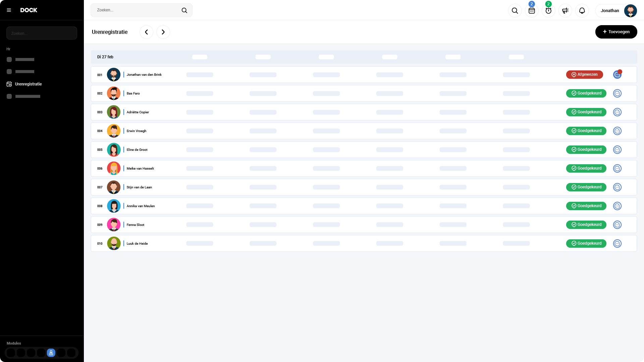This screenshot has width=644, height=362.
Task: Click Goedgekeurd status for Erwin Vroegh
Action: (x=586, y=131)
